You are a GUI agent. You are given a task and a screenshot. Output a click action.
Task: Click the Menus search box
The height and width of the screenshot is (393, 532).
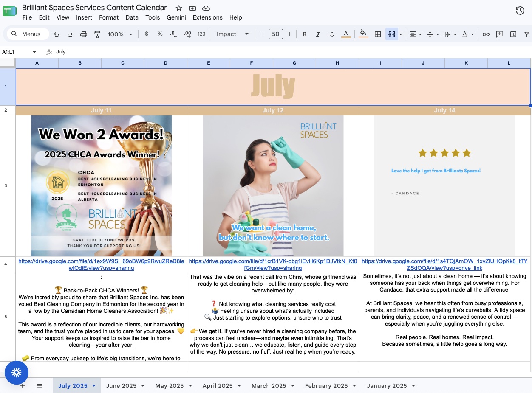(28, 34)
